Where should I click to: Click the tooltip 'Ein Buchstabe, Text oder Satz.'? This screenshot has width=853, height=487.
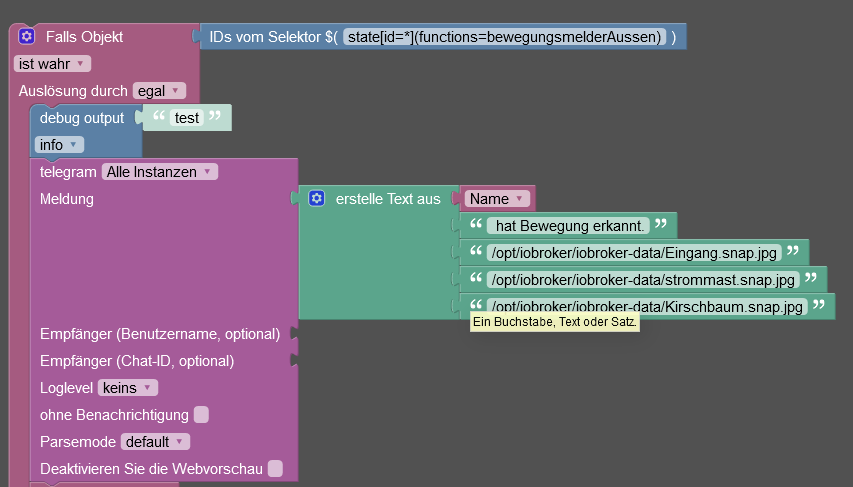click(x=554, y=322)
